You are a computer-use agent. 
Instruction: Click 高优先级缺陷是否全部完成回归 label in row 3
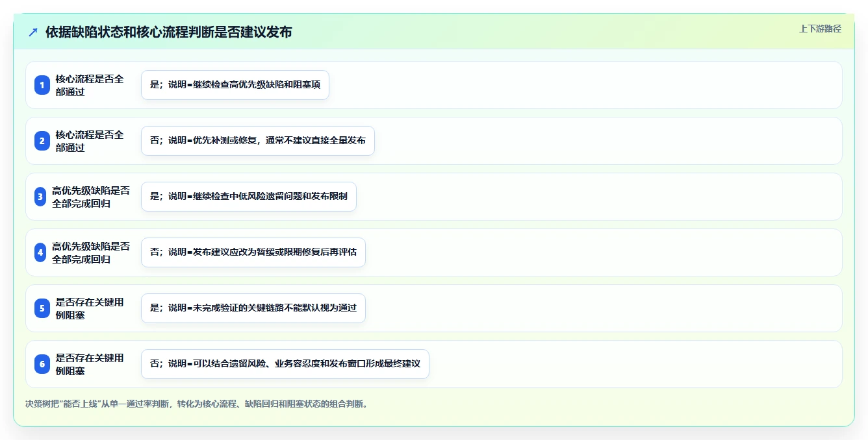coord(91,197)
